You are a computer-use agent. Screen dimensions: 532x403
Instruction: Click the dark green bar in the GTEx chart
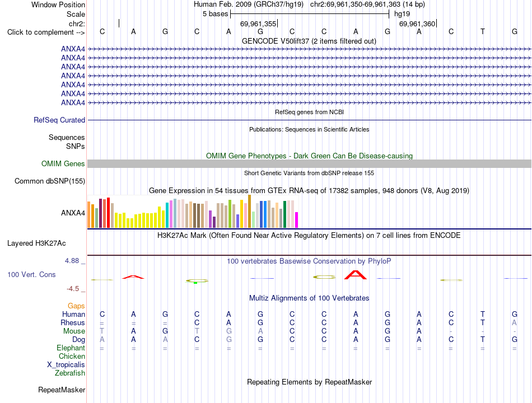click(284, 214)
